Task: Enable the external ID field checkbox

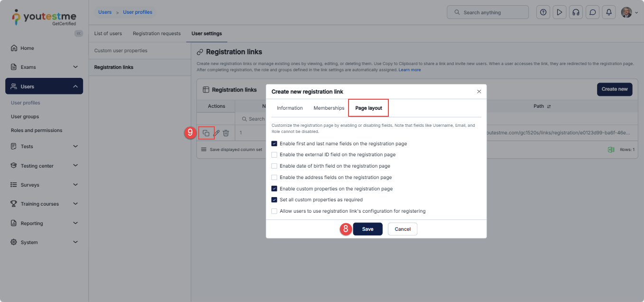Action: click(274, 155)
